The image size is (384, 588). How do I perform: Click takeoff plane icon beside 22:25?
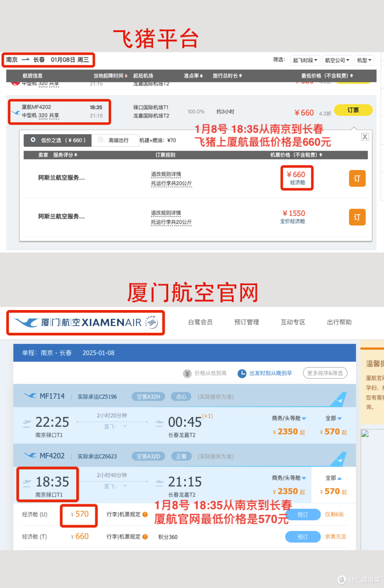point(27,423)
